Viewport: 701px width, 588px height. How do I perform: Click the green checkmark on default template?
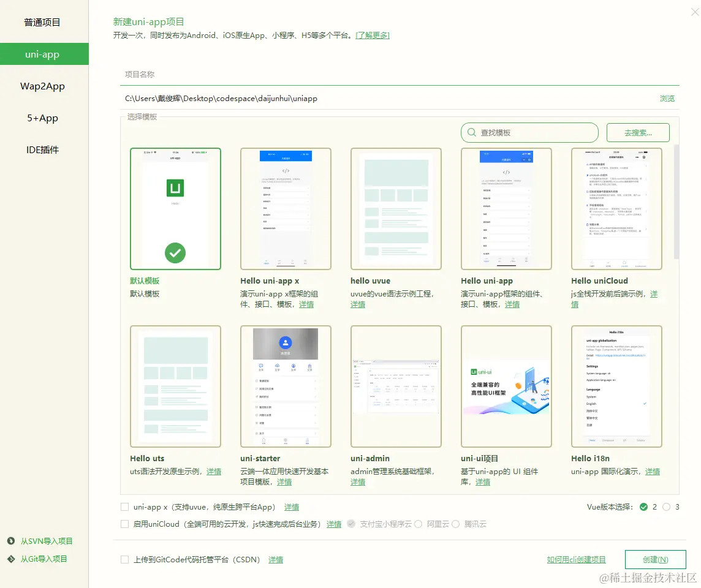[175, 253]
